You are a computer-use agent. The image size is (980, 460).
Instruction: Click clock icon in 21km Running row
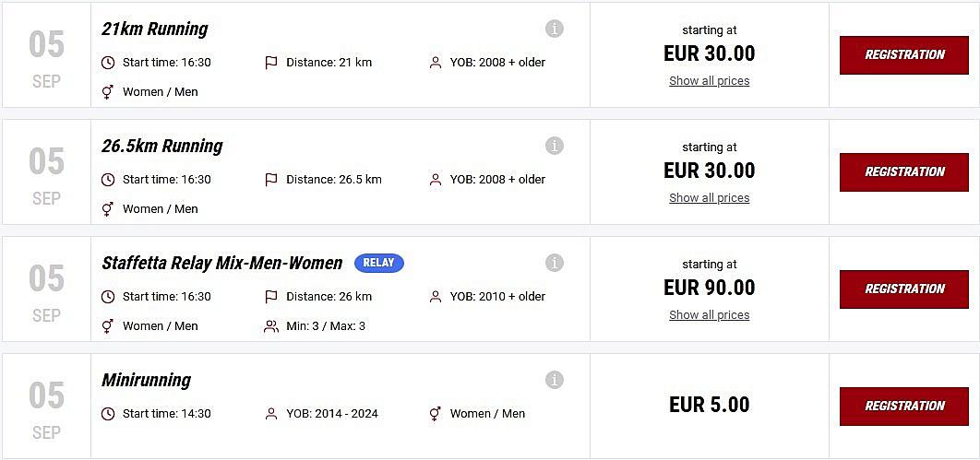click(x=108, y=63)
